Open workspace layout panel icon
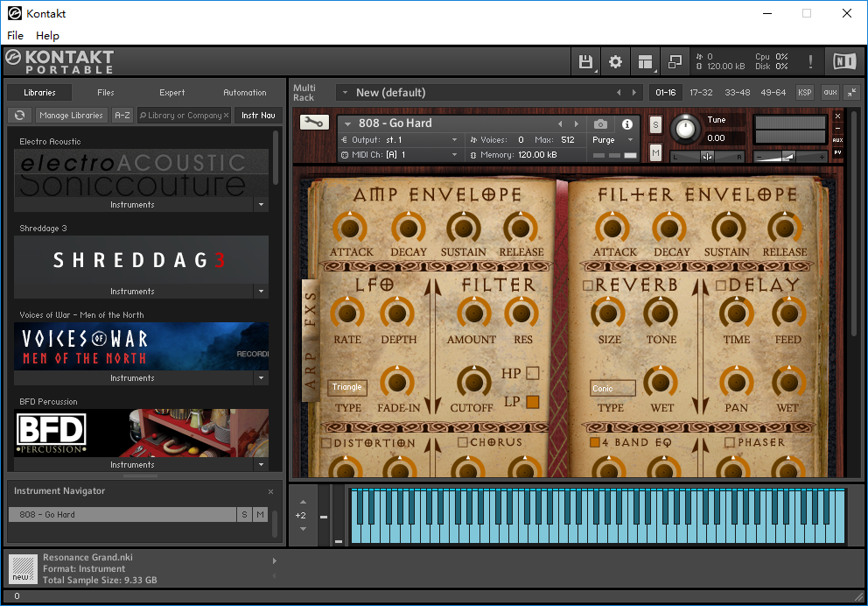868x606 pixels. click(x=645, y=61)
